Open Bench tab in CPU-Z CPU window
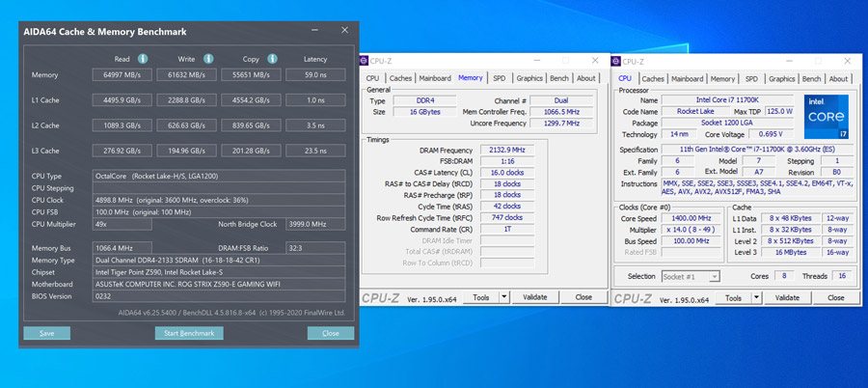 click(811, 79)
